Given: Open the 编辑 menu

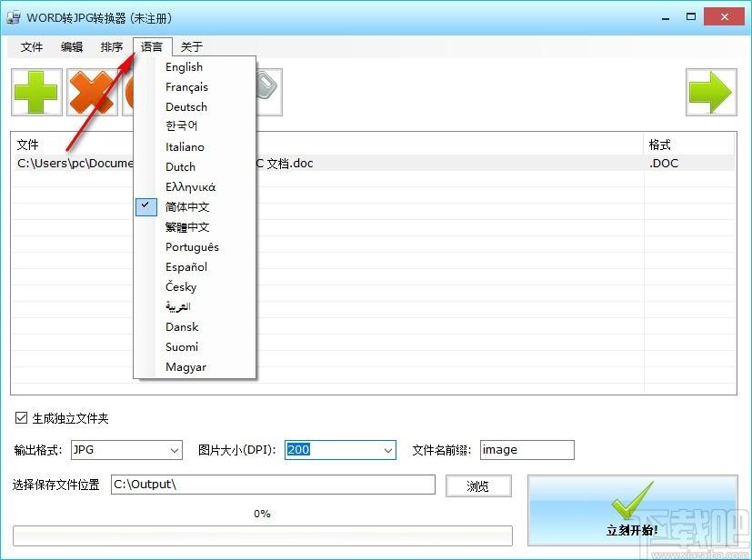Looking at the screenshot, I should tap(72, 47).
